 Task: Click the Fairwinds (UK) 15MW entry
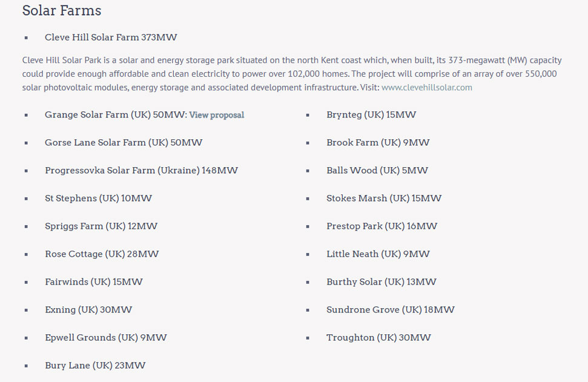94,282
